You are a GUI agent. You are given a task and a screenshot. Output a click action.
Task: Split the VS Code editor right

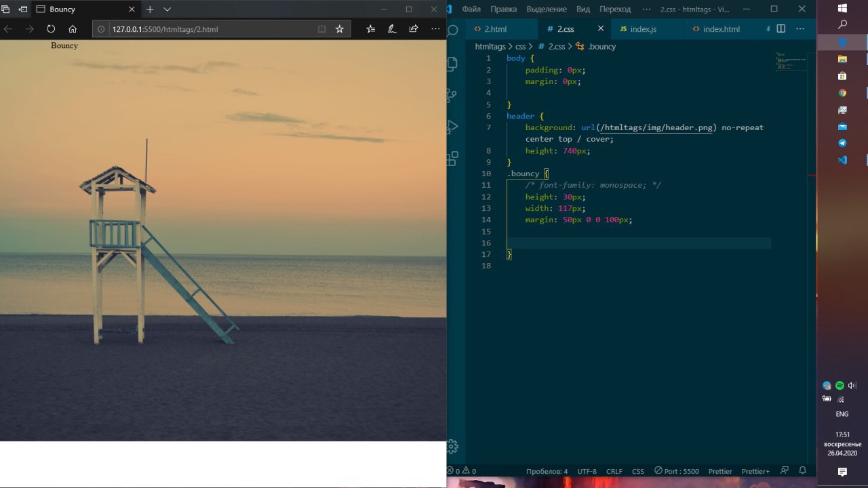point(781,29)
